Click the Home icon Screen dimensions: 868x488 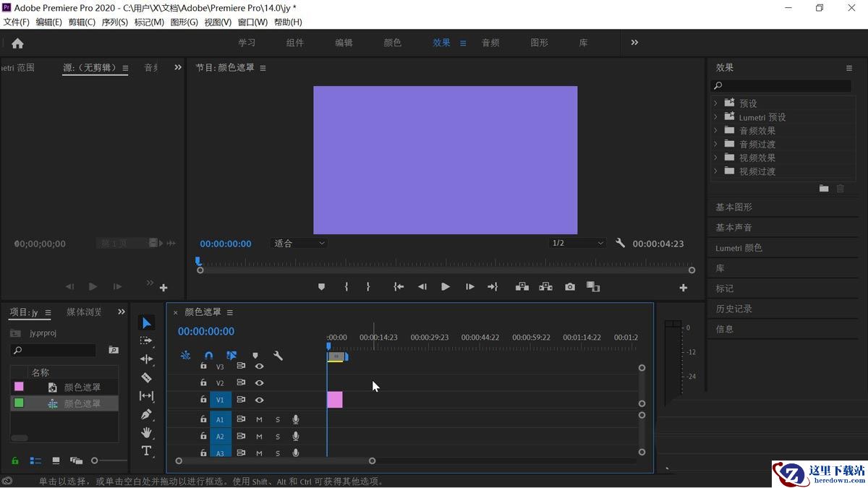click(17, 43)
